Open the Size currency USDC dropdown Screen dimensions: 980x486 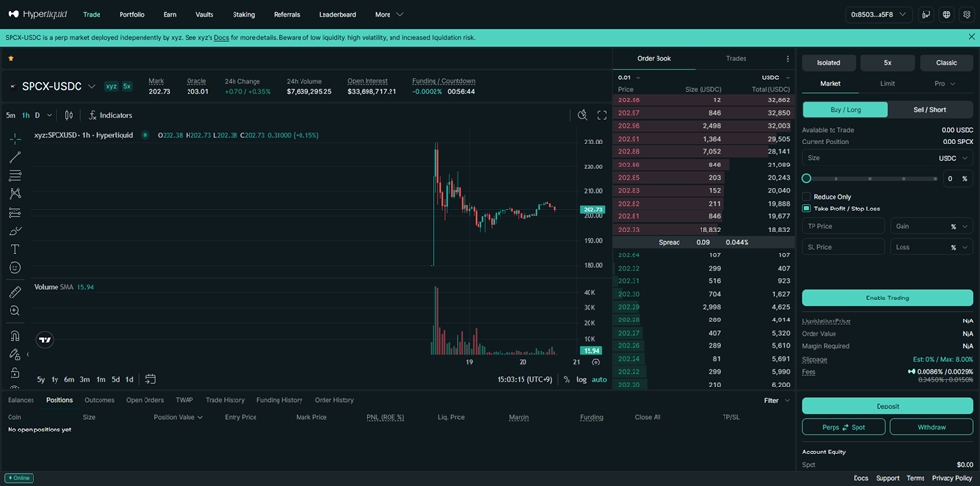point(953,158)
